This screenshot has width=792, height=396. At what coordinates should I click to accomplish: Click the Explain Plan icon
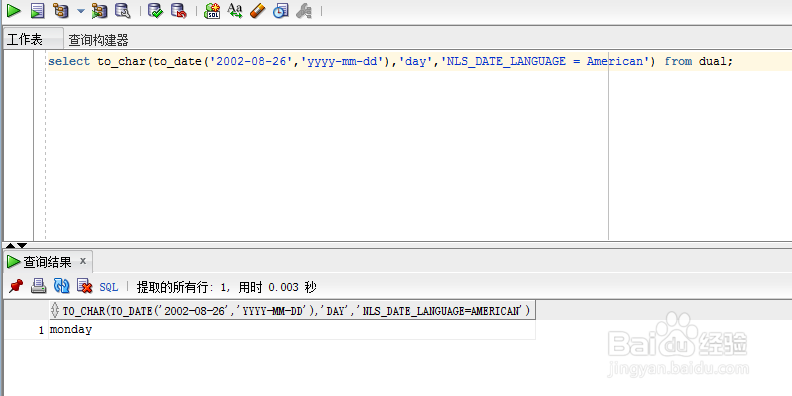(x=60, y=11)
